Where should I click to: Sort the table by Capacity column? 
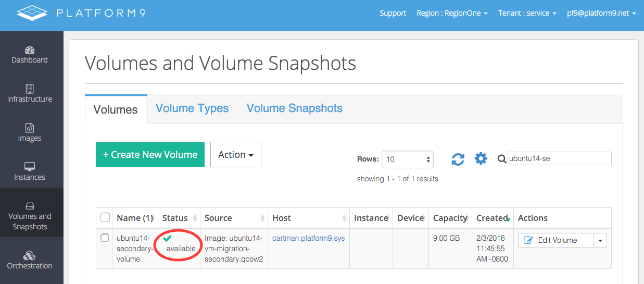click(x=450, y=218)
